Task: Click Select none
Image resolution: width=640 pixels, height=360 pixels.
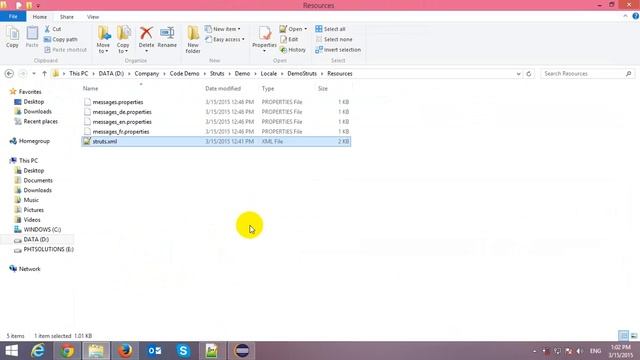Action: pyautogui.click(x=333, y=39)
